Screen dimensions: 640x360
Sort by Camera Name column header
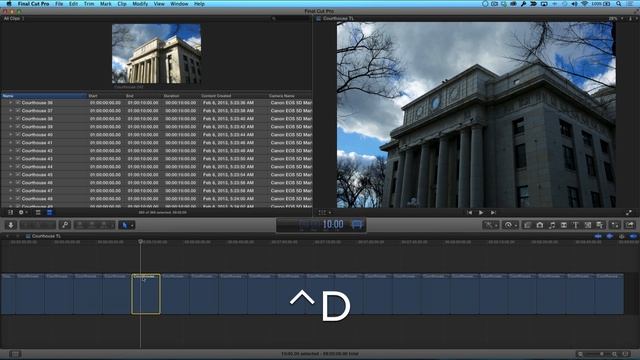290,96
